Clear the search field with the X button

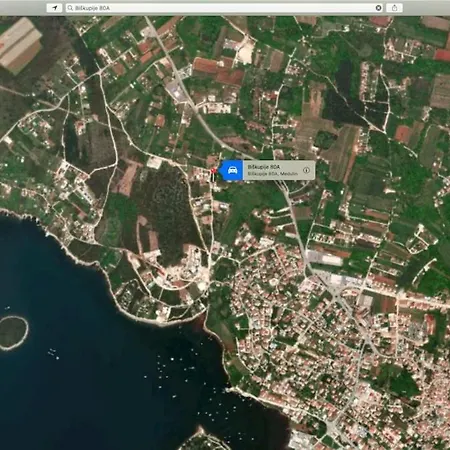click(x=378, y=8)
